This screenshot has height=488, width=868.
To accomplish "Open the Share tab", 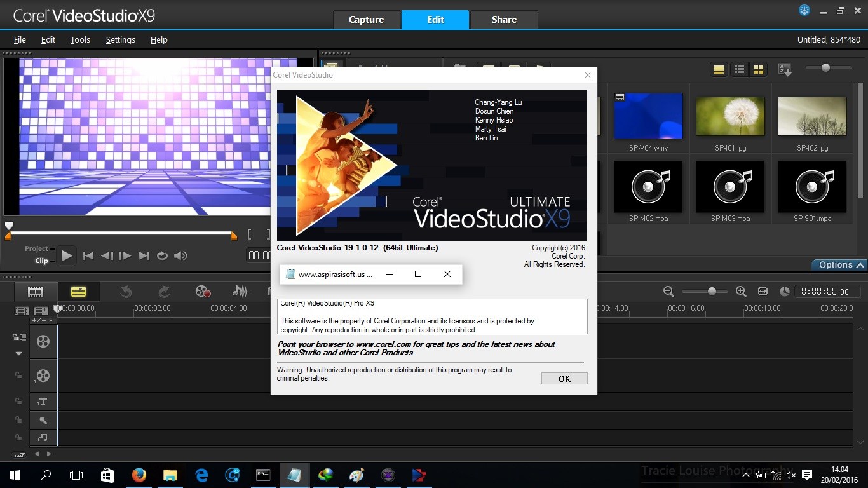I will 504,20.
